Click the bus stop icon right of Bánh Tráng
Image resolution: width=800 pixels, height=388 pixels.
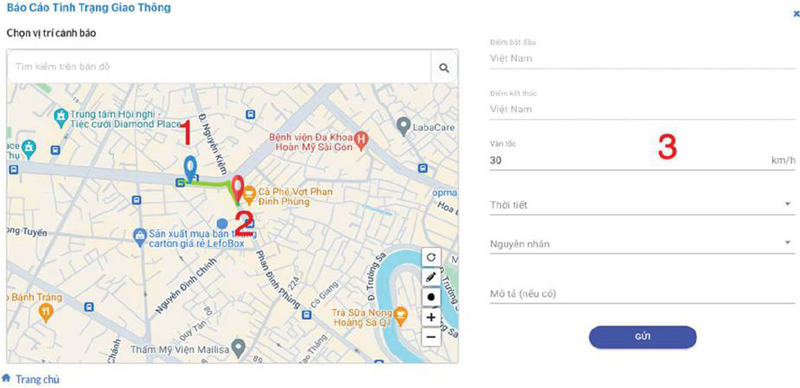pos(89,307)
